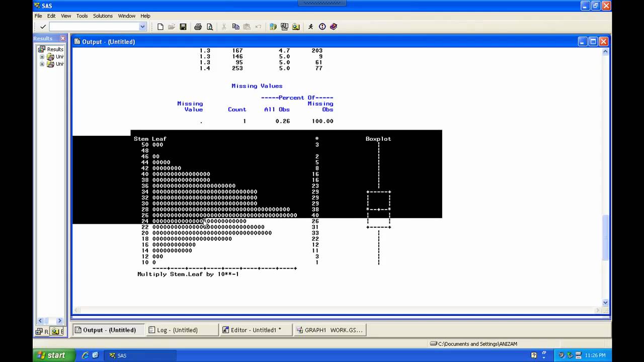The height and width of the screenshot is (362, 644).
Task: Submit program with running man icon
Action: pos(310,27)
